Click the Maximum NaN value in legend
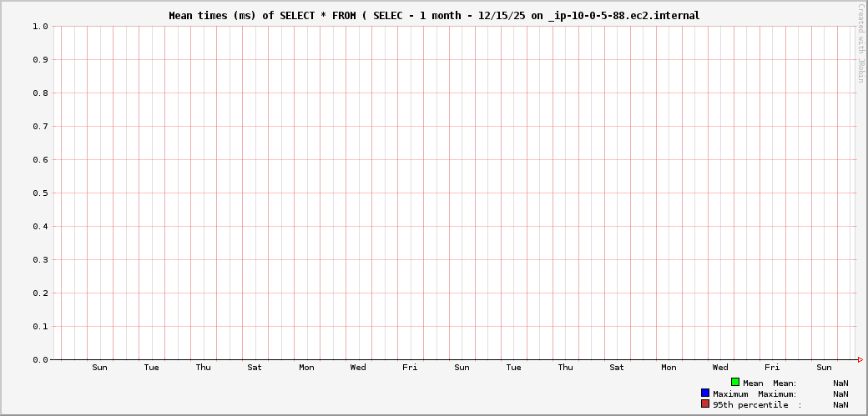868x416 pixels. coord(840,393)
